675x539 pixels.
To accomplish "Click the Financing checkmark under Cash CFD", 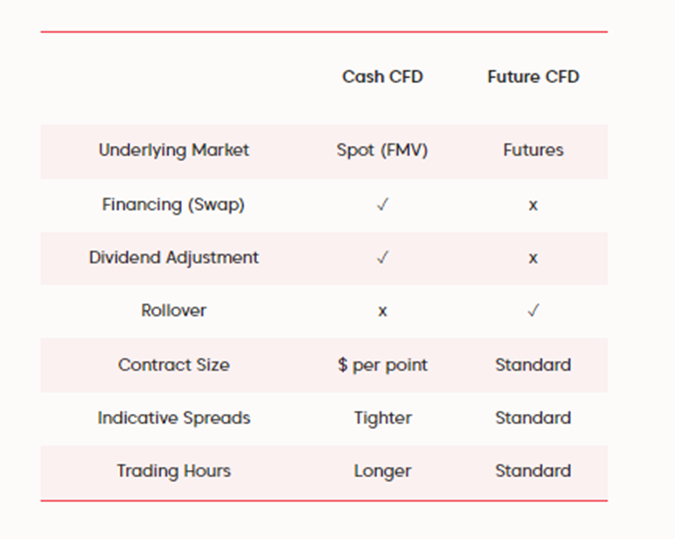I will click(x=383, y=204).
